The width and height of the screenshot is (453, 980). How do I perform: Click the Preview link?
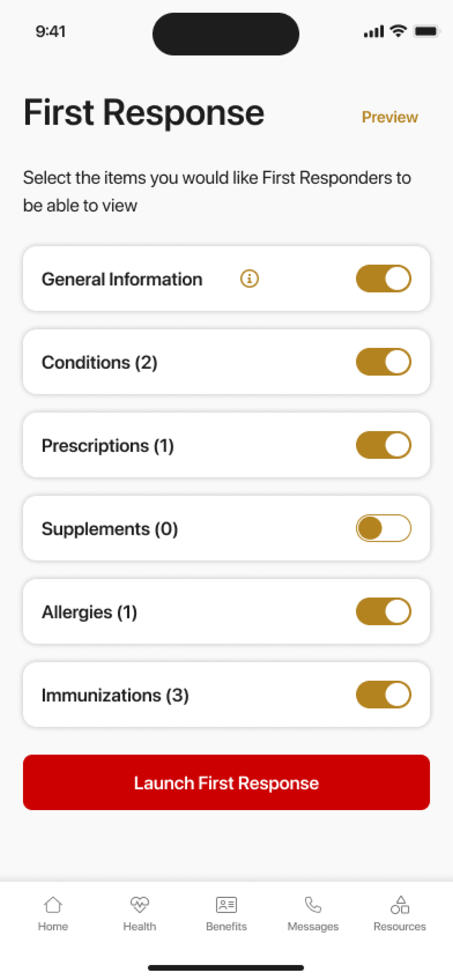[390, 117]
